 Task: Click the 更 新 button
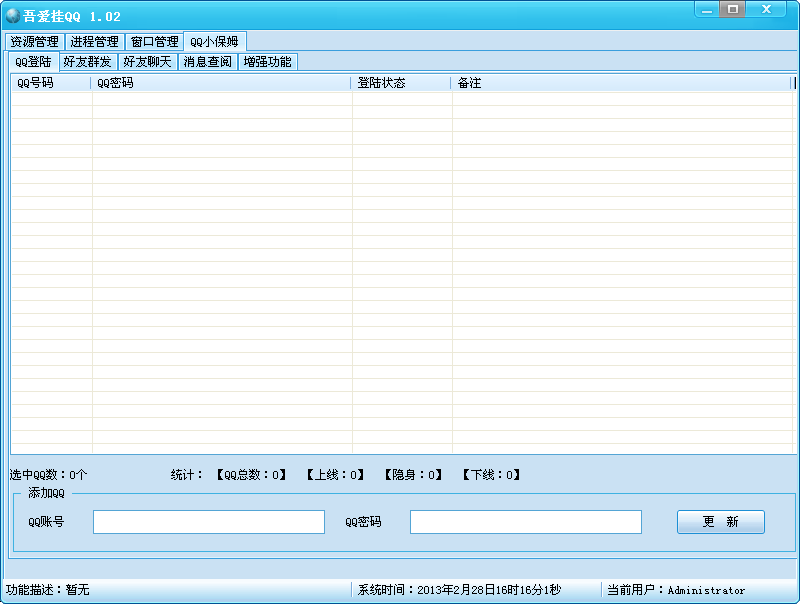(x=720, y=522)
